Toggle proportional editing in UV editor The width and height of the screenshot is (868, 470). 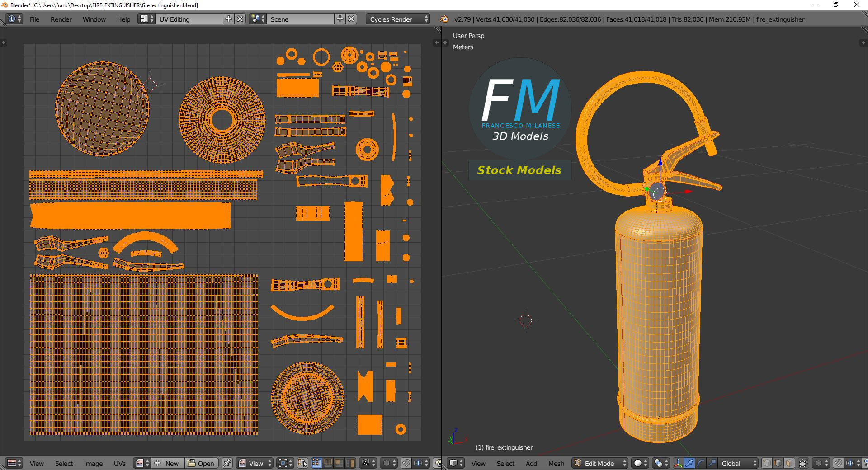[389, 463]
